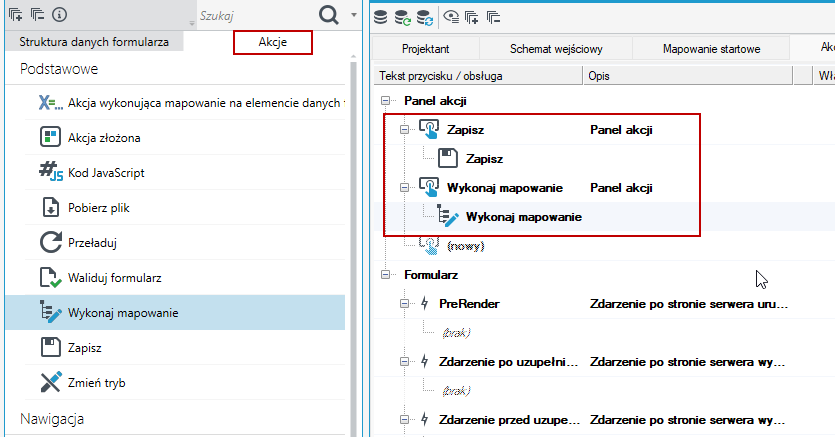Collapse the Wykonaj mapowanie button node

[405, 188]
